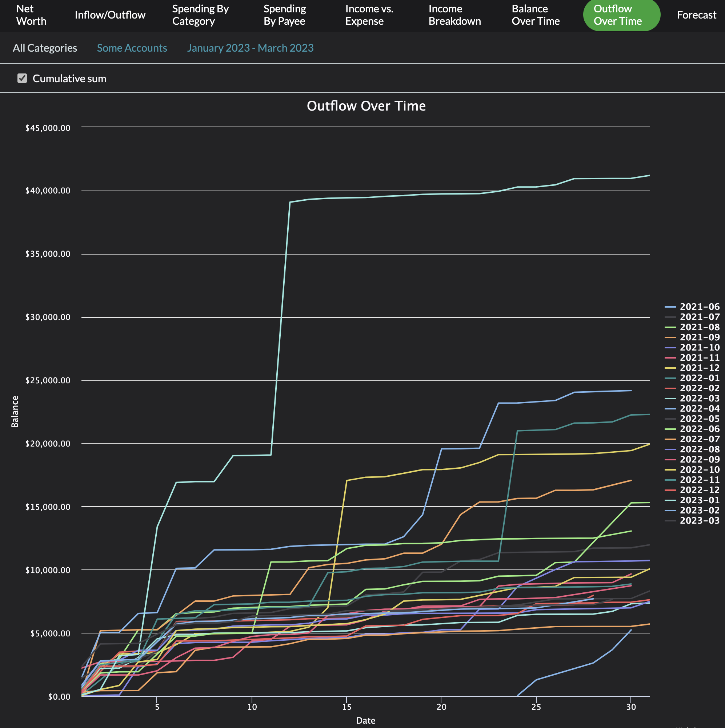Screen dimensions: 725x728
Task: Open the Forecast report tab
Action: point(696,15)
